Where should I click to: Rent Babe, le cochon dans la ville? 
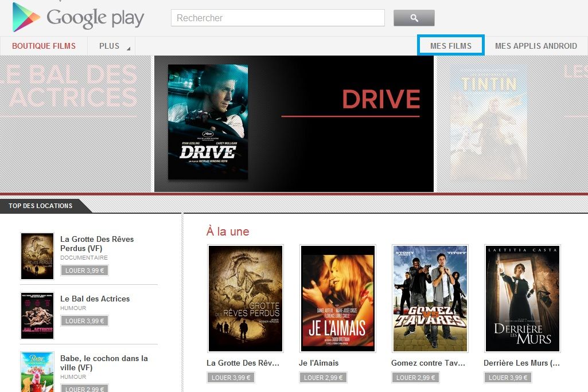(x=85, y=389)
